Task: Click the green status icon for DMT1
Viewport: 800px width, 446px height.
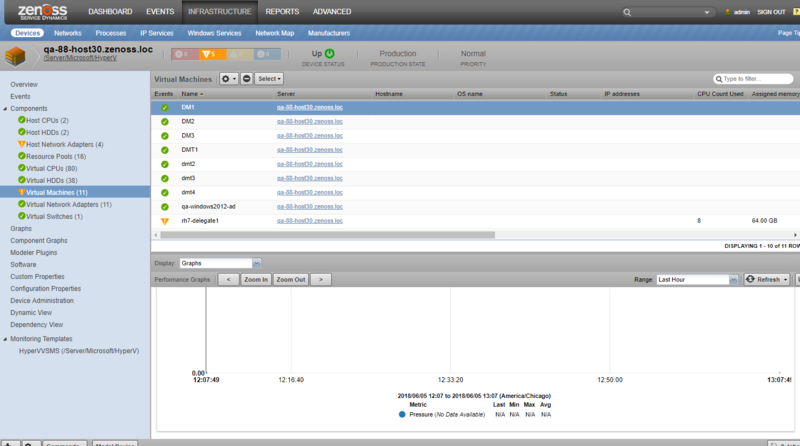Action: pos(164,151)
